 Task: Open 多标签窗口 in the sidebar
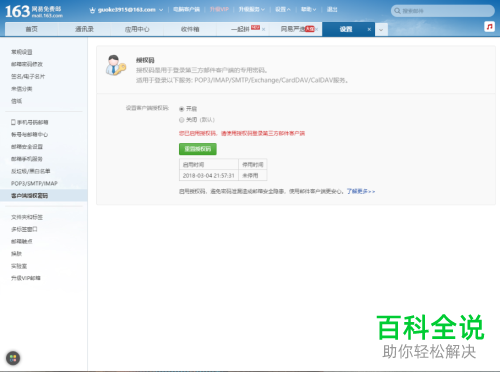pos(24,229)
